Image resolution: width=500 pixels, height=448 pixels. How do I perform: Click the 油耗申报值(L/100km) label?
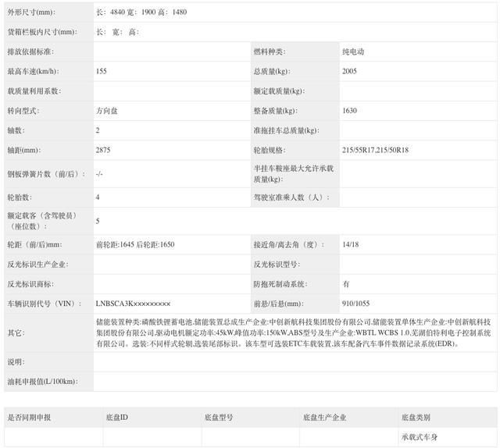(43, 382)
